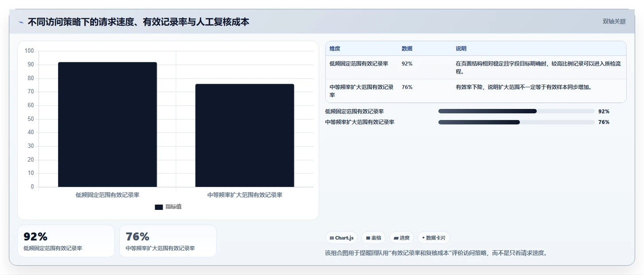Open the 76% data card

(168, 241)
